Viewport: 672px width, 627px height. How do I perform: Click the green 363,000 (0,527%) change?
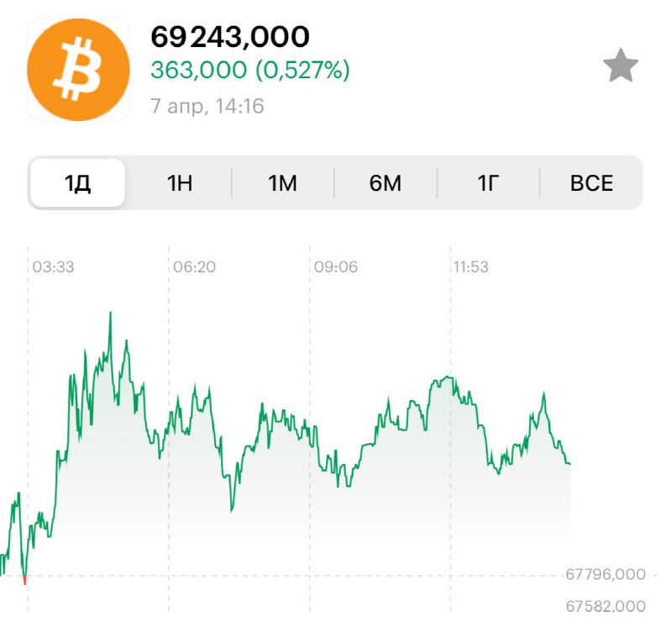click(250, 70)
